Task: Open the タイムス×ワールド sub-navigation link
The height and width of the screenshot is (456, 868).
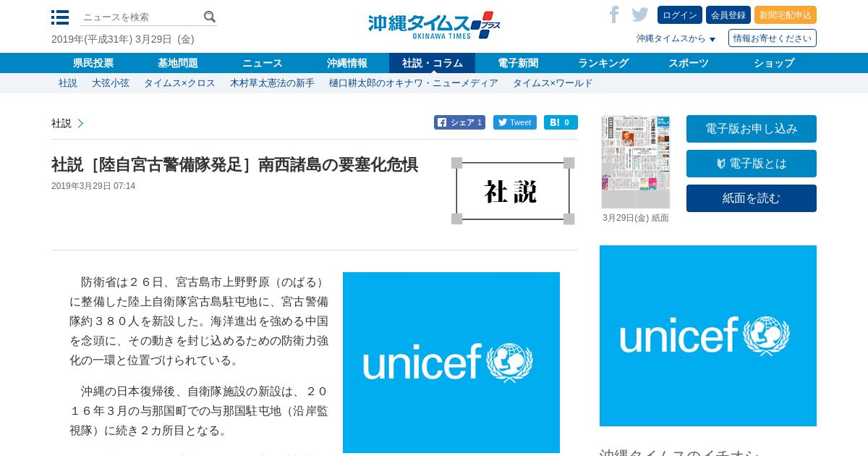Action: (553, 83)
